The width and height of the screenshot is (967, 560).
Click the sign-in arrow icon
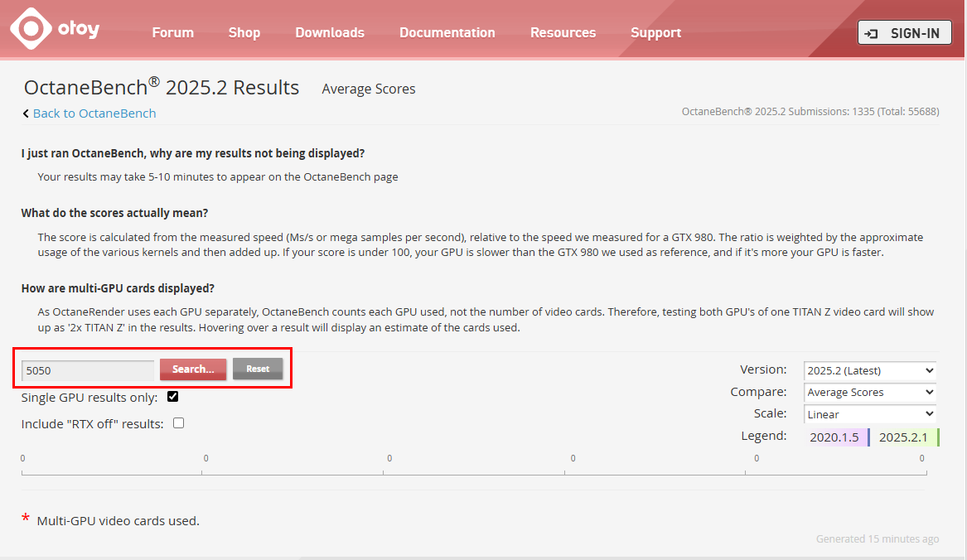point(872,33)
